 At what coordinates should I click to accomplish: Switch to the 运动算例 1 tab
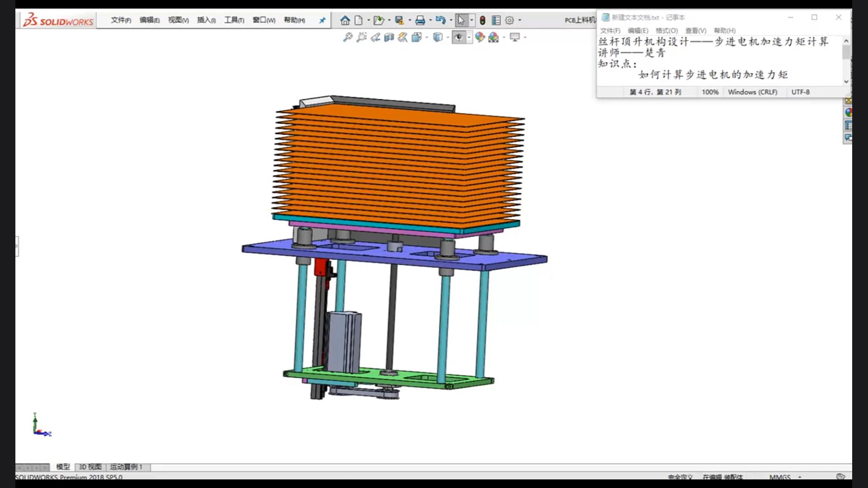coord(126,467)
